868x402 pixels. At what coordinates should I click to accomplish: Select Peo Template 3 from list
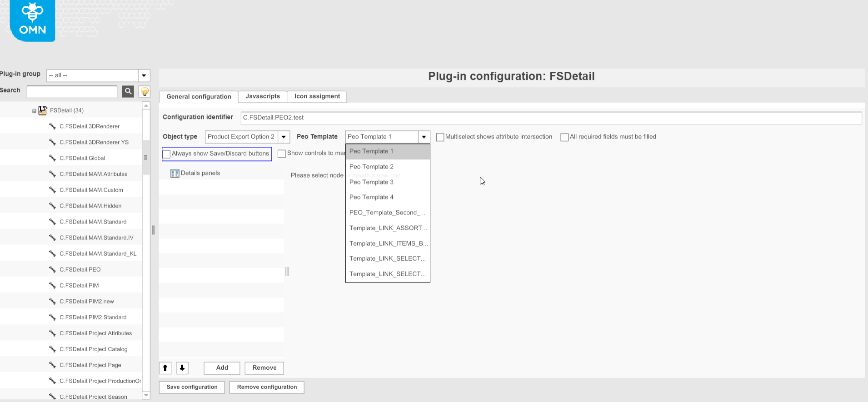tap(388, 182)
